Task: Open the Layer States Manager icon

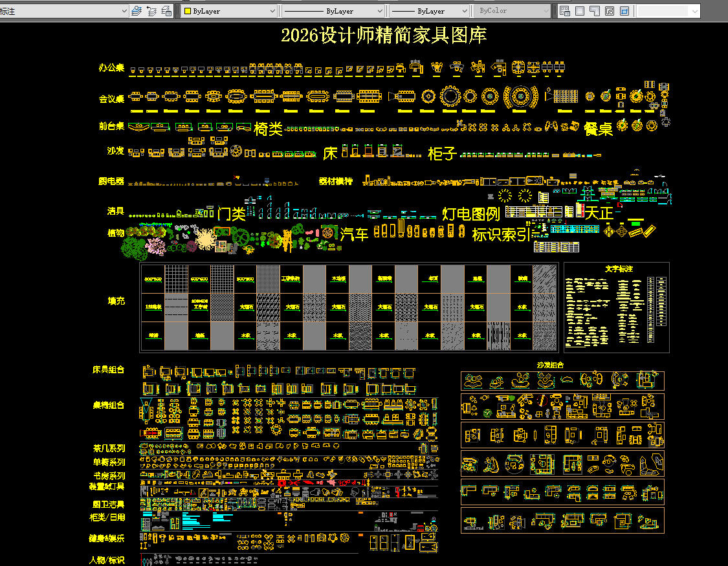Action: point(166,11)
